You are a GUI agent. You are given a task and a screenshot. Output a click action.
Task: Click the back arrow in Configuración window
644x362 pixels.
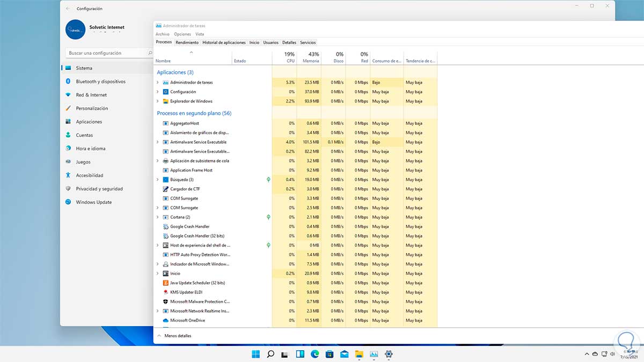[x=68, y=9]
